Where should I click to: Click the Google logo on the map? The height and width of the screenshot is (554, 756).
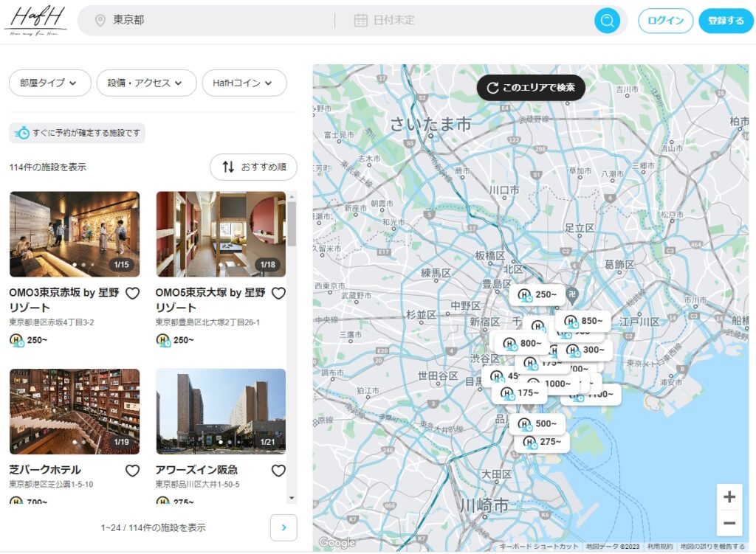[337, 543]
